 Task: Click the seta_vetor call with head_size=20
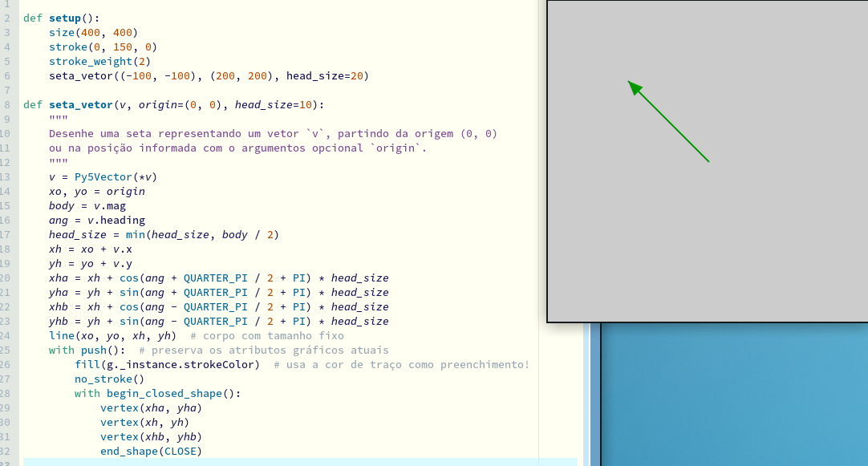209,76
